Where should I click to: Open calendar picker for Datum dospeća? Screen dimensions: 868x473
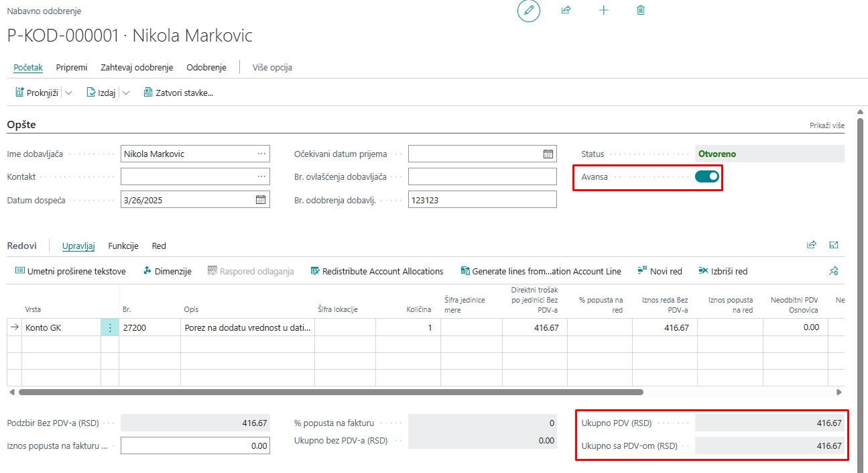click(x=261, y=200)
